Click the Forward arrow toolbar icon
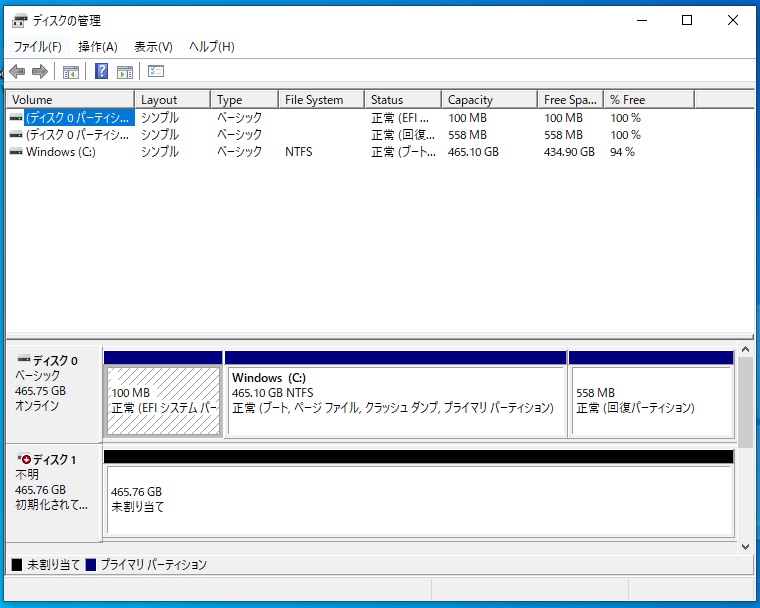This screenshot has height=608, width=760. tap(40, 72)
